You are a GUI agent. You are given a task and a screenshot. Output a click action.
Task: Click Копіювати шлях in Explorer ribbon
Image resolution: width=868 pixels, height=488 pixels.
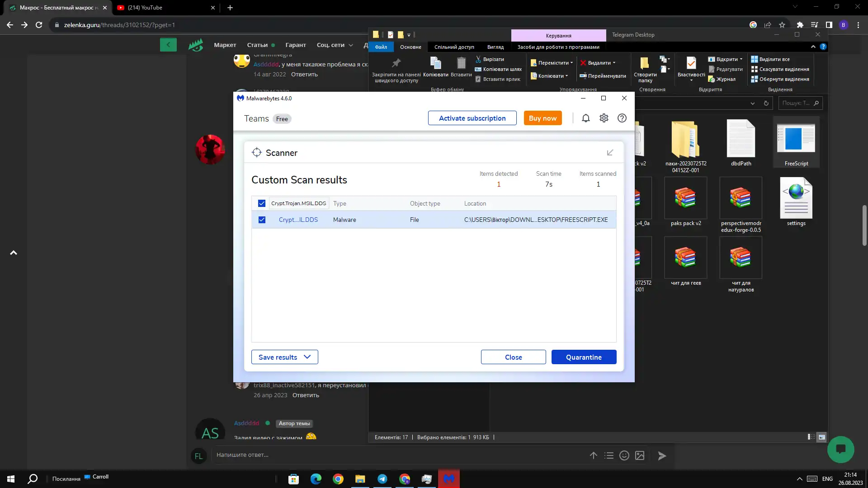click(498, 69)
